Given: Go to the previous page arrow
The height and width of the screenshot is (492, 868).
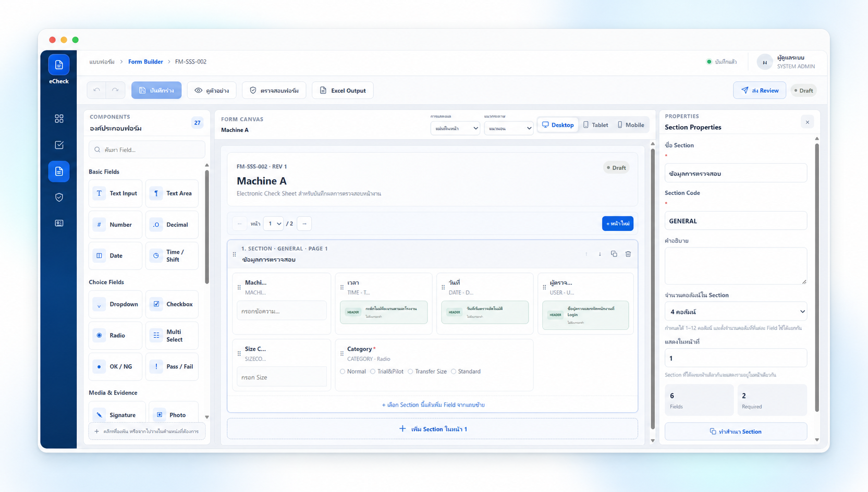Looking at the screenshot, I should 239,224.
